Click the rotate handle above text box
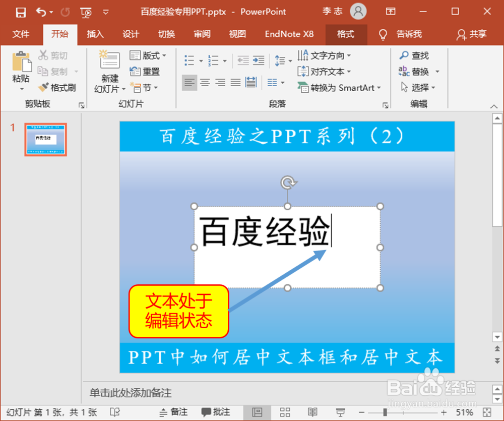The width and height of the screenshot is (504, 421). [x=288, y=182]
